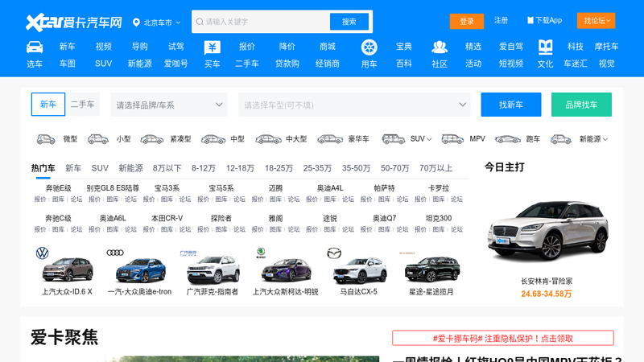
Task: Switch to the 二手车 toggle
Action: click(x=83, y=105)
